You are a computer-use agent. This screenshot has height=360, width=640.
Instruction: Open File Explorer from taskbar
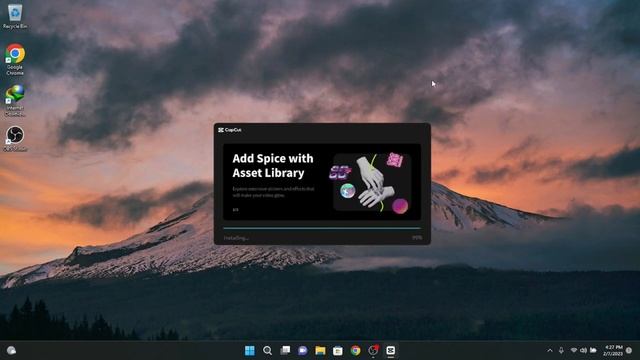pos(320,350)
